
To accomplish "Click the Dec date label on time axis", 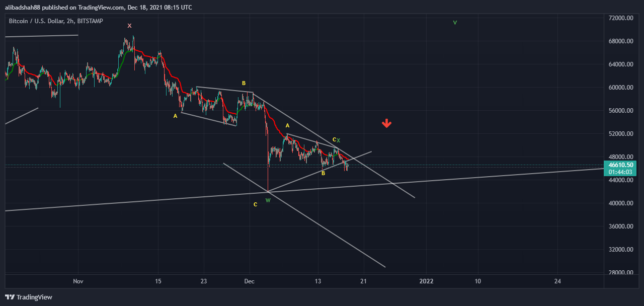I will (251, 280).
